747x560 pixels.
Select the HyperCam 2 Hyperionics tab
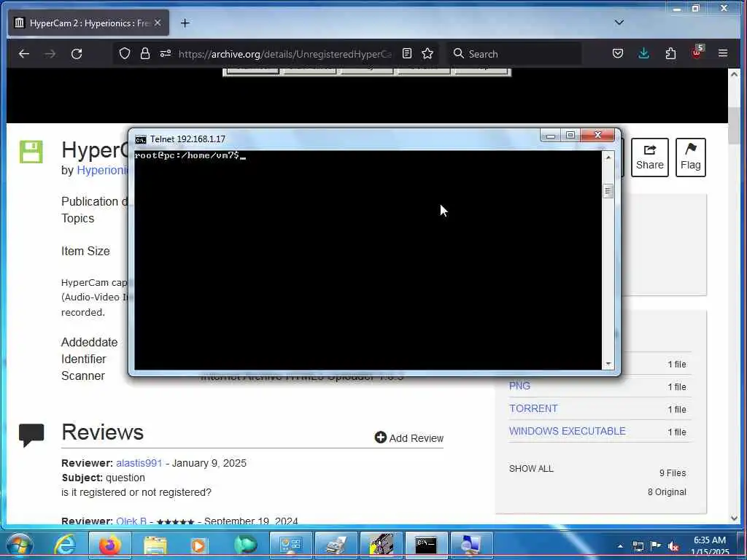(x=88, y=23)
